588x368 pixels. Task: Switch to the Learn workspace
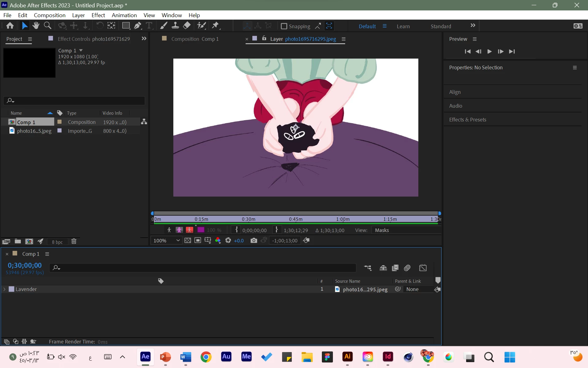click(x=403, y=26)
